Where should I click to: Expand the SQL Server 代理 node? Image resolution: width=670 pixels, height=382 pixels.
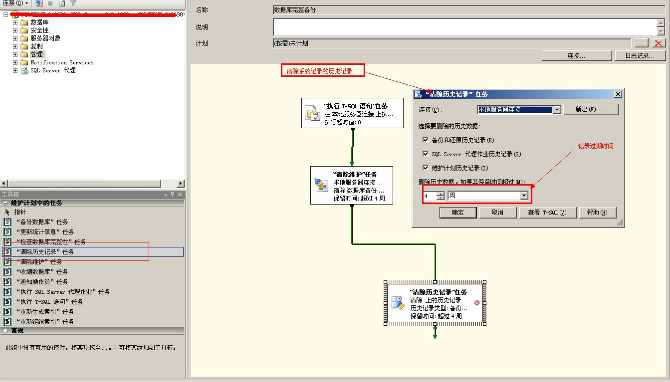tap(15, 71)
